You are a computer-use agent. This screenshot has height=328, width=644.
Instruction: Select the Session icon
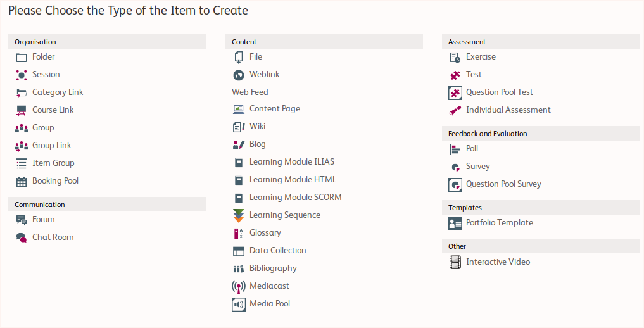[x=22, y=75]
